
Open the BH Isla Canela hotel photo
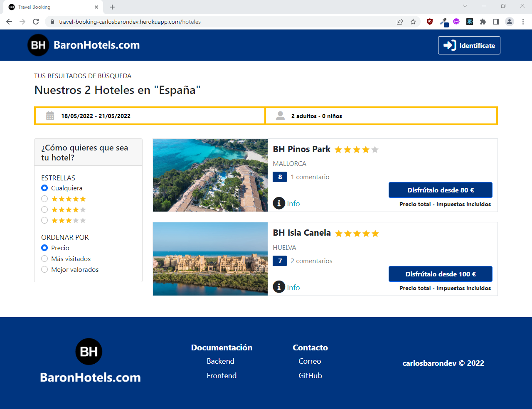pos(210,259)
